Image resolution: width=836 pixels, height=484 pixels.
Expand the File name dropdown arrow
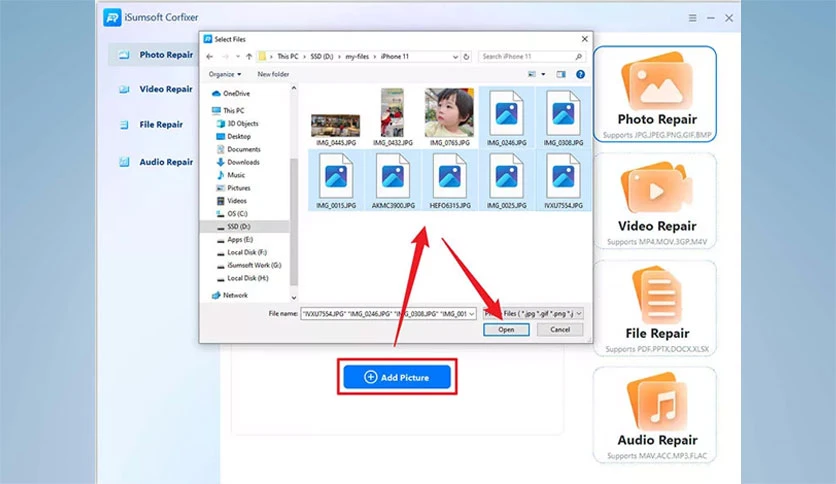[x=471, y=314]
